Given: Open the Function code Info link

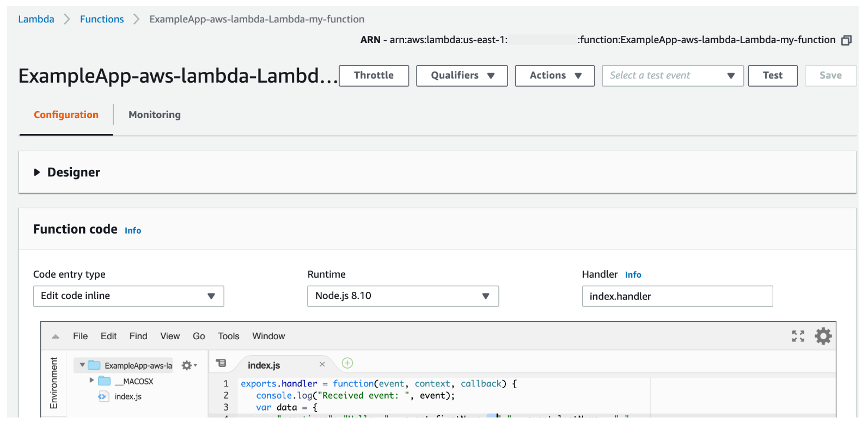Looking at the screenshot, I should [x=133, y=231].
